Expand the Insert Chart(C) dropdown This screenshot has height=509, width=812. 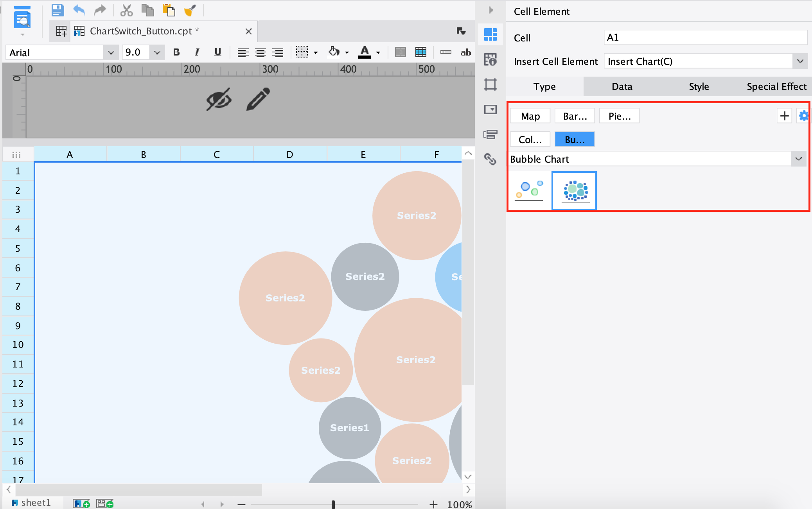click(800, 61)
